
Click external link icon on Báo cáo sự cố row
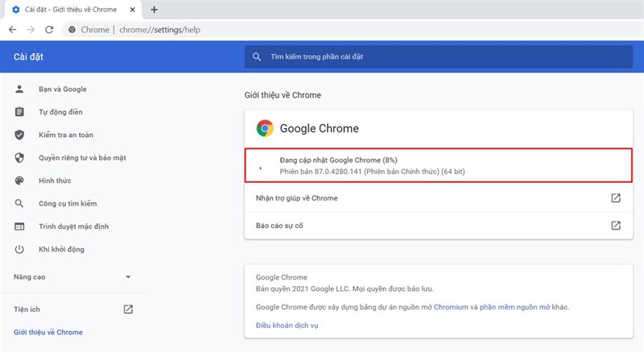pos(616,225)
